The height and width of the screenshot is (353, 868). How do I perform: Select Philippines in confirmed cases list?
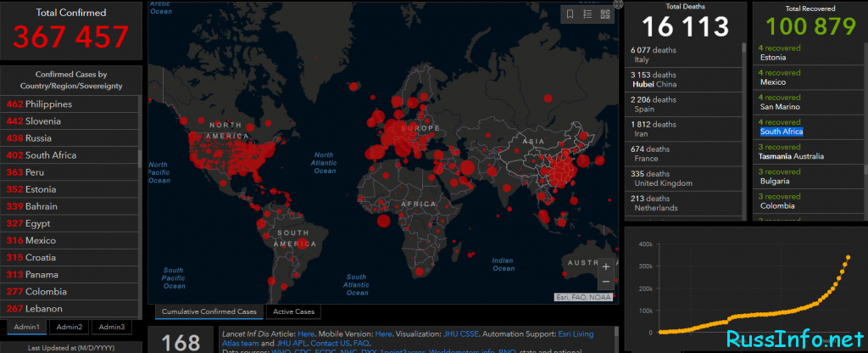coord(69,104)
